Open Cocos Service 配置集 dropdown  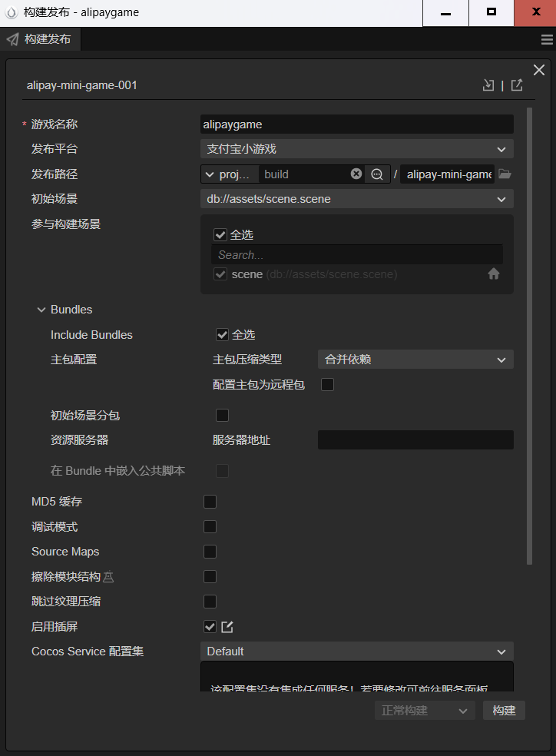point(356,652)
